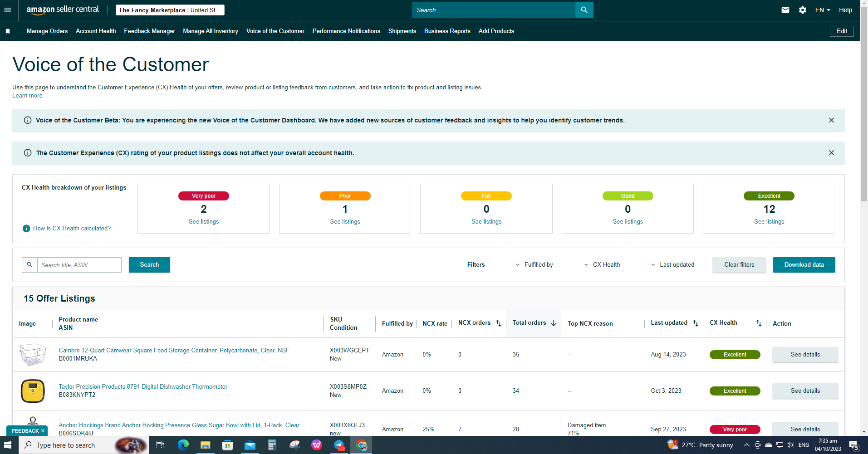
Task: Click the Taylor thermometer product thumbnail
Action: [33, 391]
